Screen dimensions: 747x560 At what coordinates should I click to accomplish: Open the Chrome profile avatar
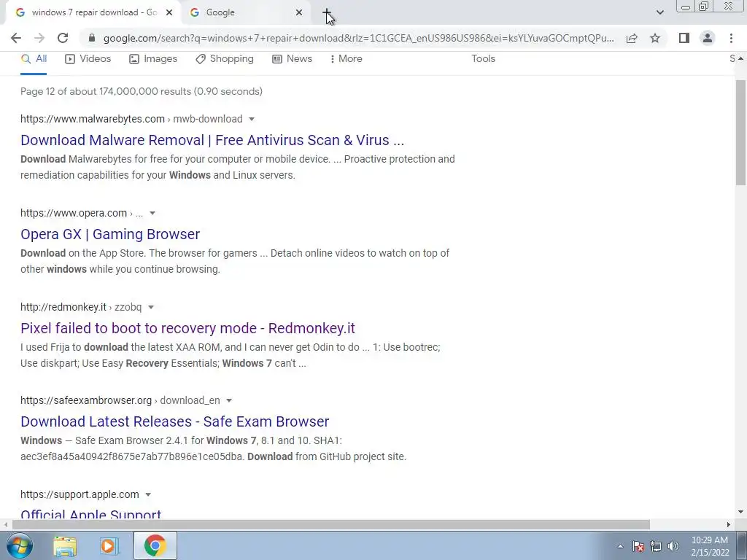pyautogui.click(x=708, y=38)
